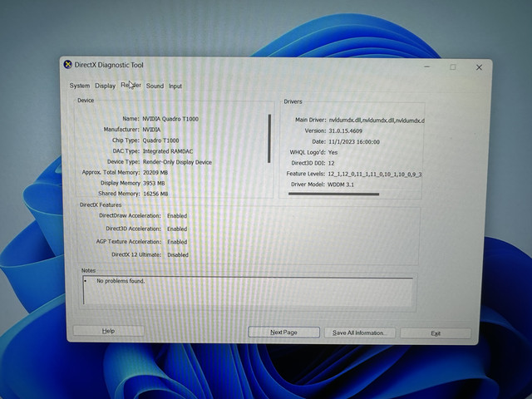Click the Chip Type value 'Quadro T1000'

tap(160, 140)
